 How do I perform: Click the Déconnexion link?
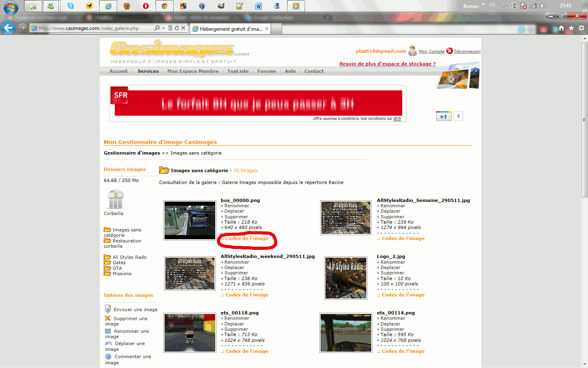pos(467,52)
